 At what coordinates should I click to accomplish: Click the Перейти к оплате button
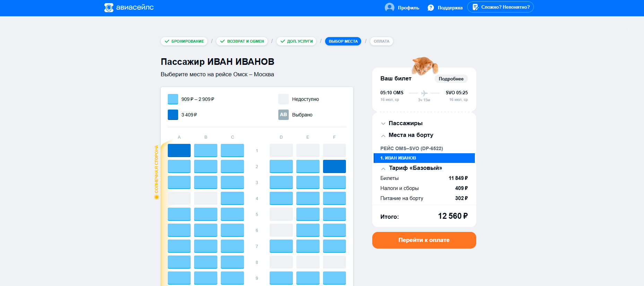click(x=424, y=240)
